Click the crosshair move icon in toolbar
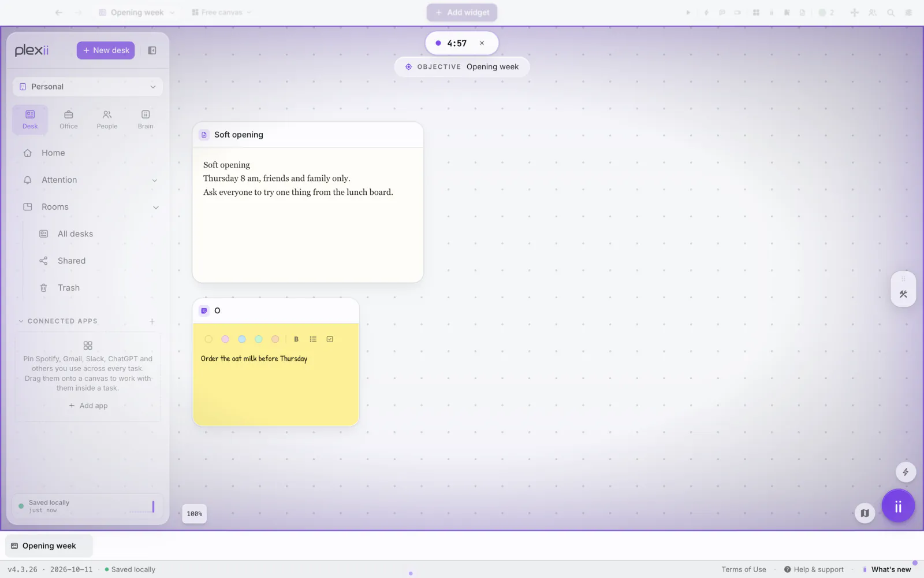Image resolution: width=924 pixels, height=578 pixels. pyautogui.click(x=854, y=12)
